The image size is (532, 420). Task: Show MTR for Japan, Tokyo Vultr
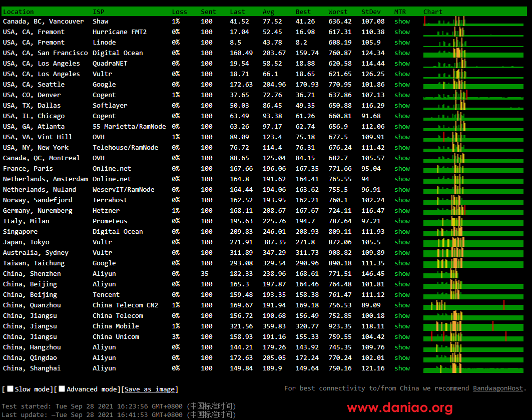click(x=402, y=242)
